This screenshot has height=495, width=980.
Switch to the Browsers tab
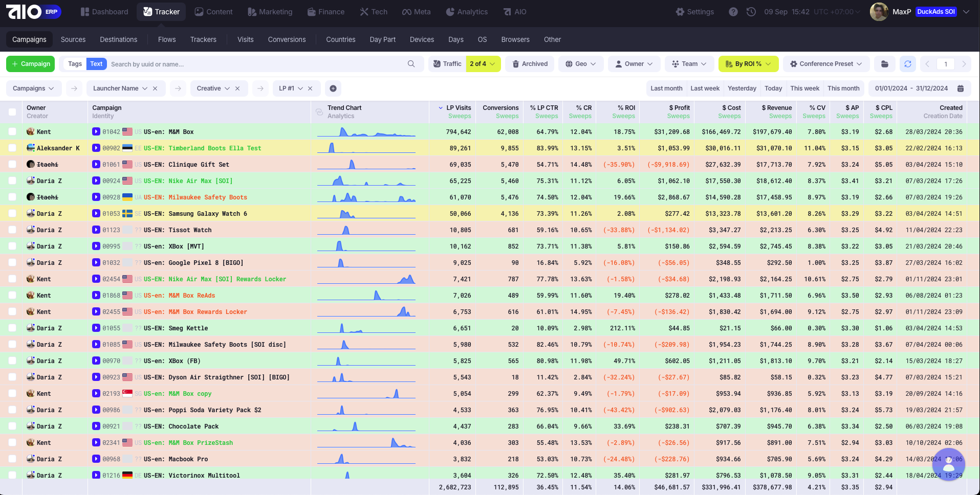pos(515,39)
